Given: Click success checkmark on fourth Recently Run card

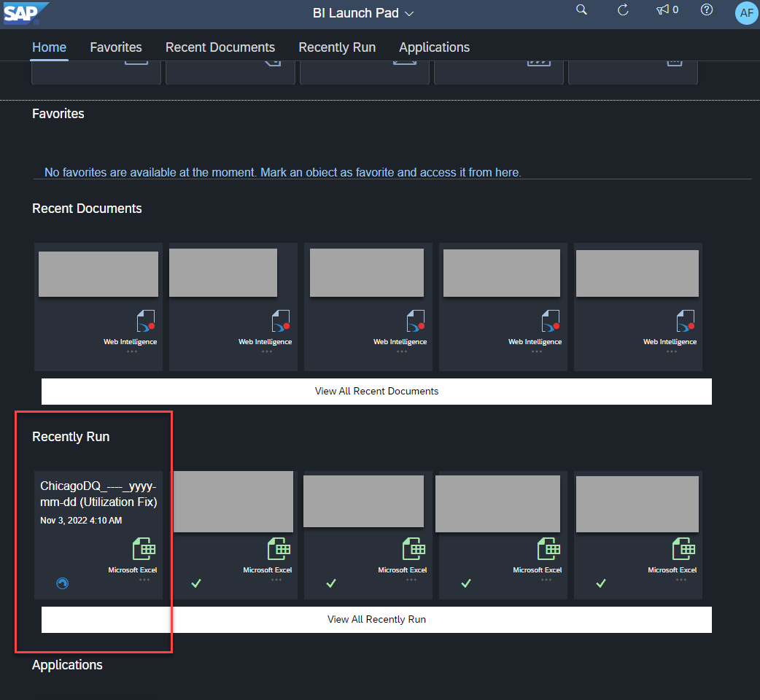Looking at the screenshot, I should tap(466, 583).
